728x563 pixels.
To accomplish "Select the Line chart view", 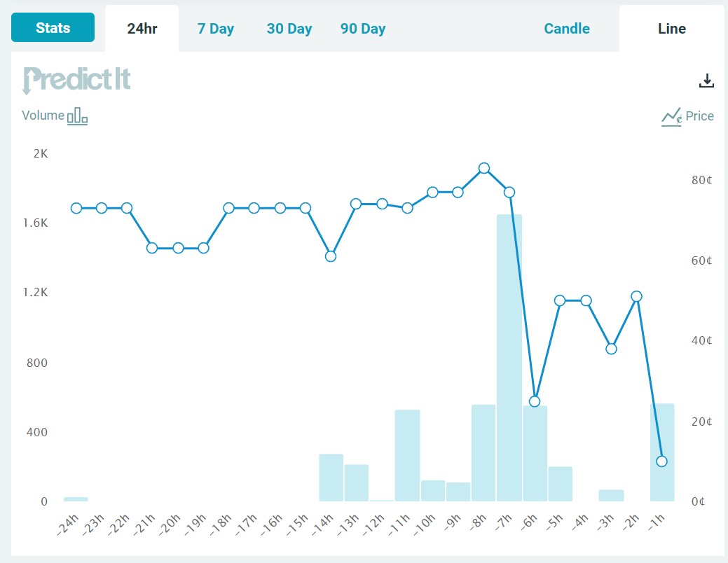I will pos(672,28).
